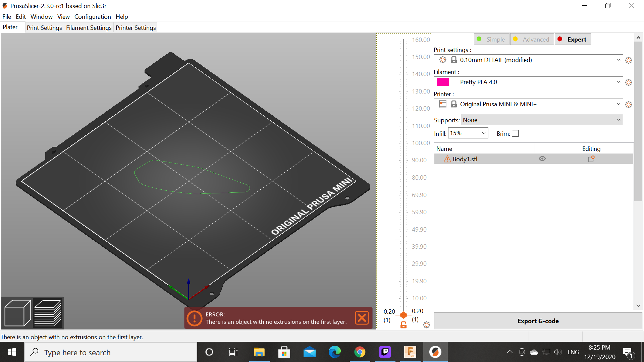Open the Filament preset dropdown
This screenshot has height=362, width=644.
coord(528,82)
